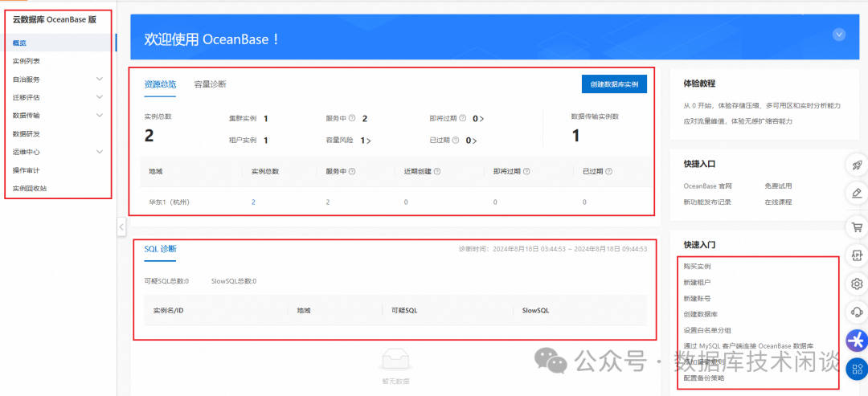Screen dimensions: 868x396
Task: Open the 免费试用 link
Action: coord(778,186)
